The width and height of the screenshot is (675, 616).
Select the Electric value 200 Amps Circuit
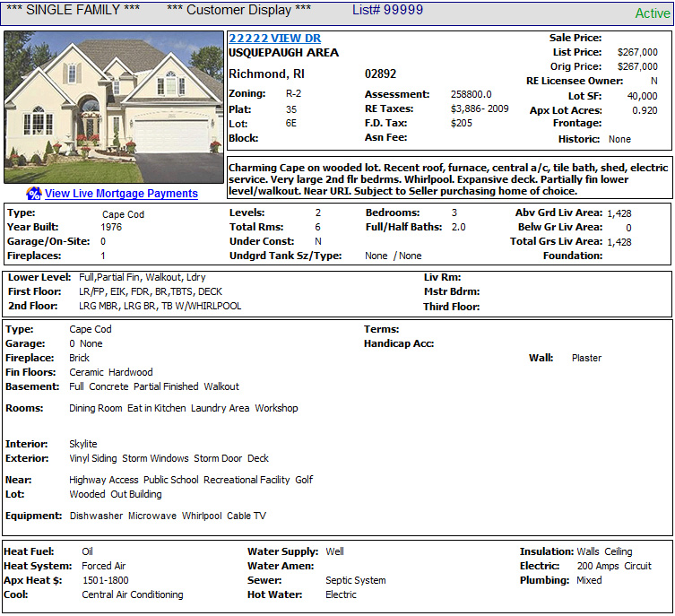tap(614, 566)
